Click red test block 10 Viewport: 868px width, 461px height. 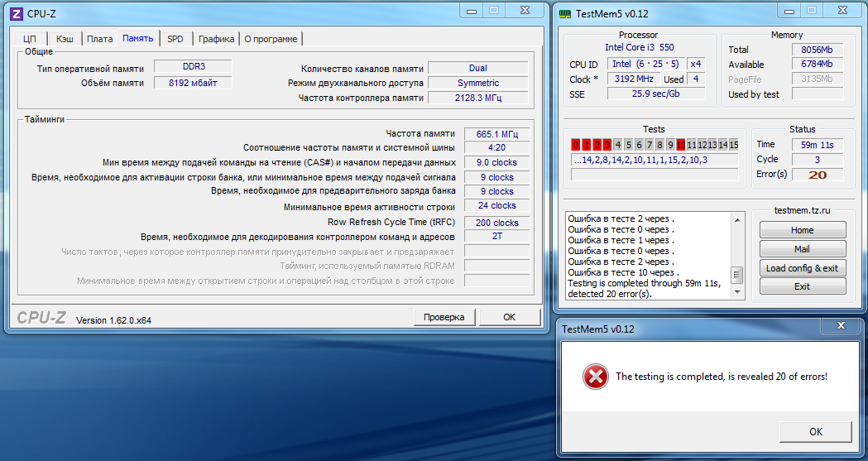(681, 145)
